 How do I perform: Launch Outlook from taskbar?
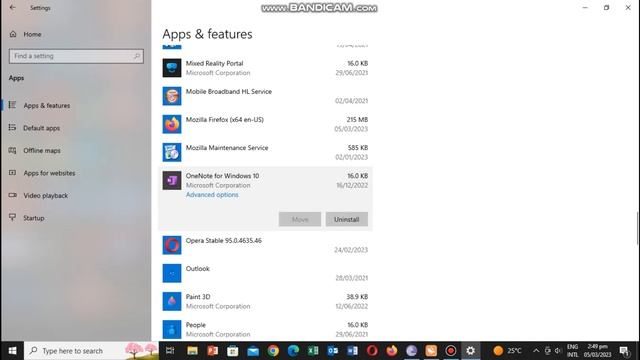(x=333, y=351)
